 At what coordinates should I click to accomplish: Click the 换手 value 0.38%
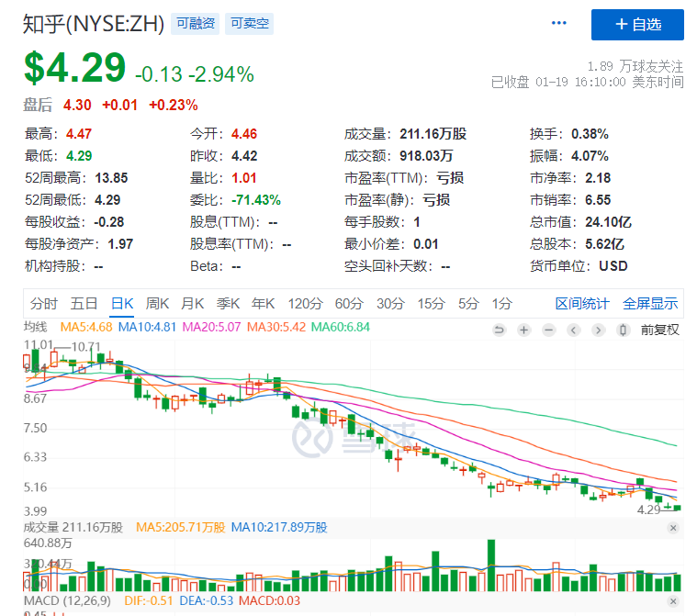(x=590, y=134)
